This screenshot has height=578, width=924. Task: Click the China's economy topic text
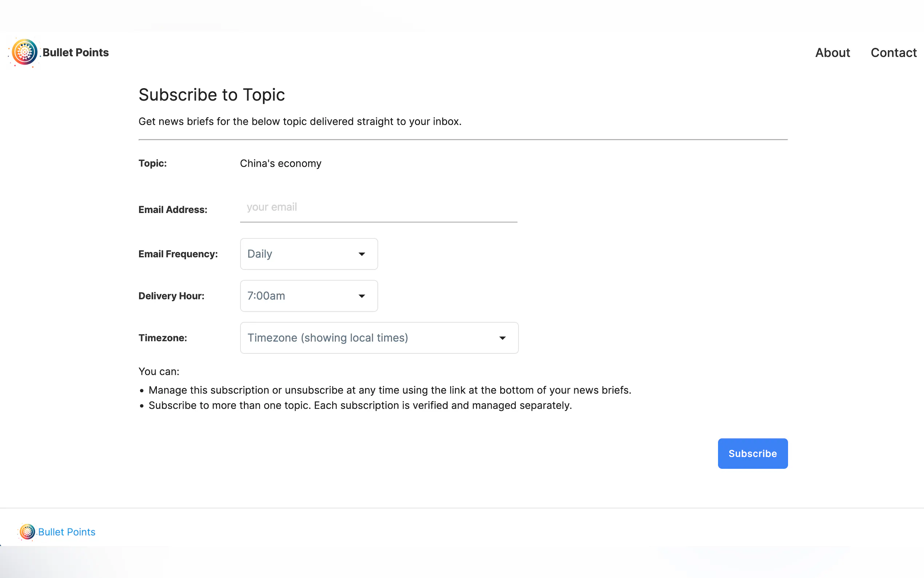(x=280, y=163)
